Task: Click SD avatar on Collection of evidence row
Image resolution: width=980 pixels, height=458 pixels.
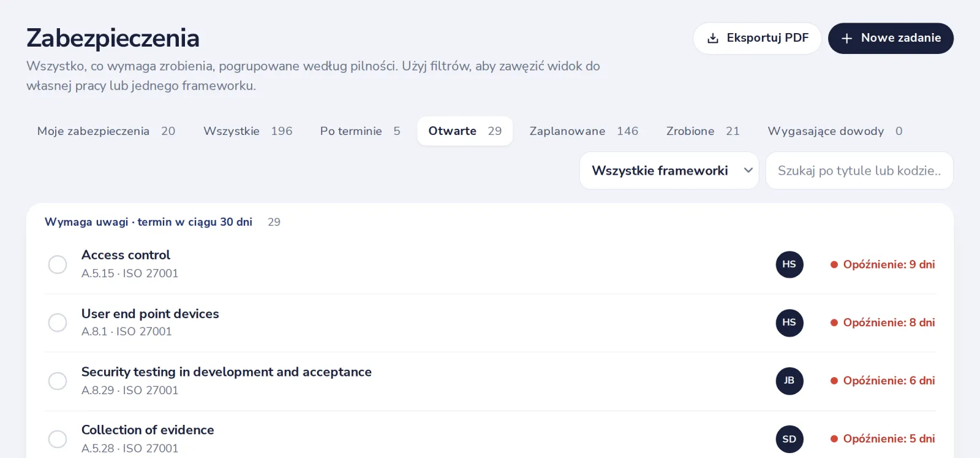Action: [x=790, y=439]
